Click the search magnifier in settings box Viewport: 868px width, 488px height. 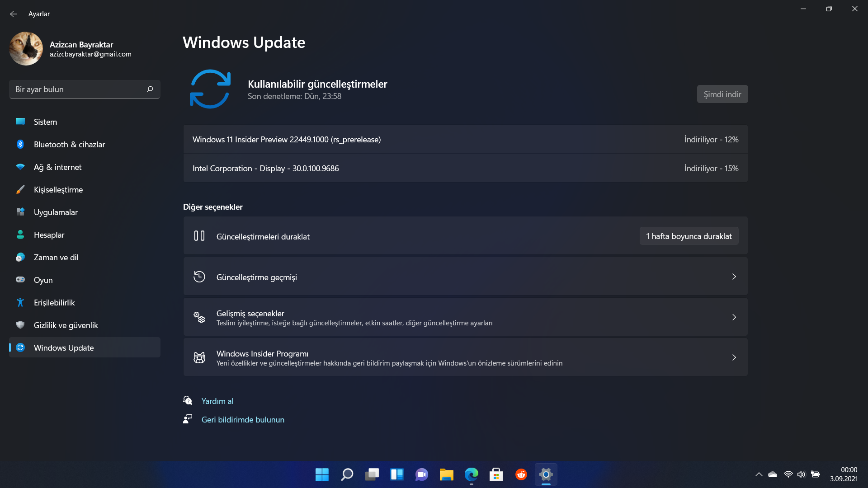tap(150, 89)
